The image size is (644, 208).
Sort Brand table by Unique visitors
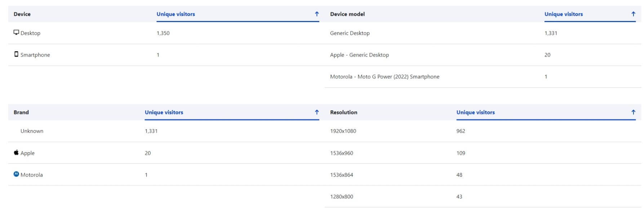click(164, 112)
